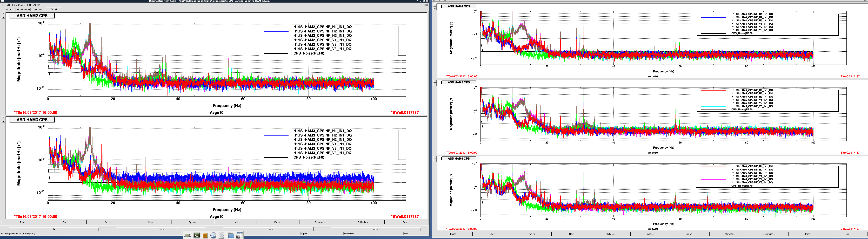
Task: Open the magnifier document search icon
Action: 222,235
